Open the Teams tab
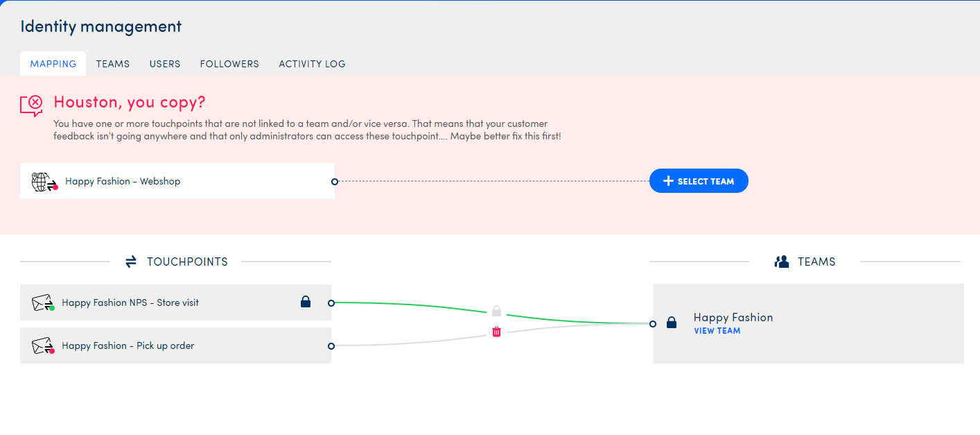This screenshot has width=980, height=435. (x=113, y=64)
